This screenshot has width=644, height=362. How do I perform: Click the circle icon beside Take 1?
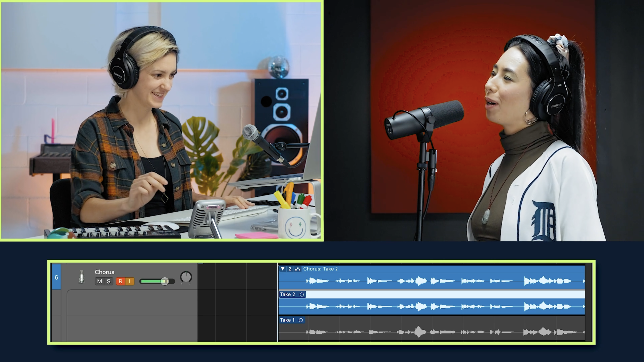pyautogui.click(x=301, y=320)
